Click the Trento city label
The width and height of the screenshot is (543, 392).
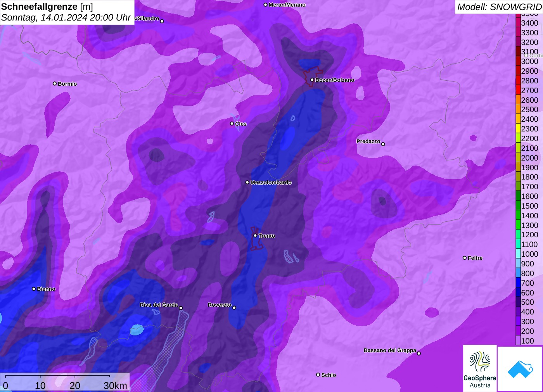(x=267, y=236)
